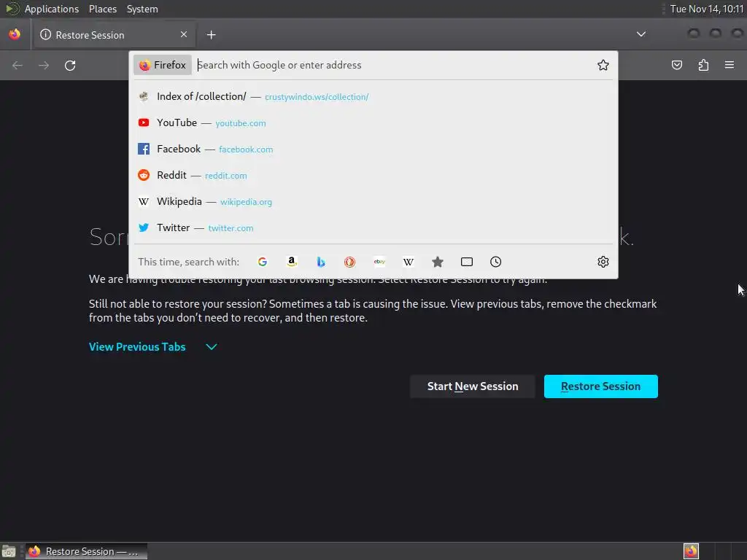Image resolution: width=747 pixels, height=560 pixels.
Task: Click the Firefox View icon beside tabs
Action: click(x=15, y=34)
